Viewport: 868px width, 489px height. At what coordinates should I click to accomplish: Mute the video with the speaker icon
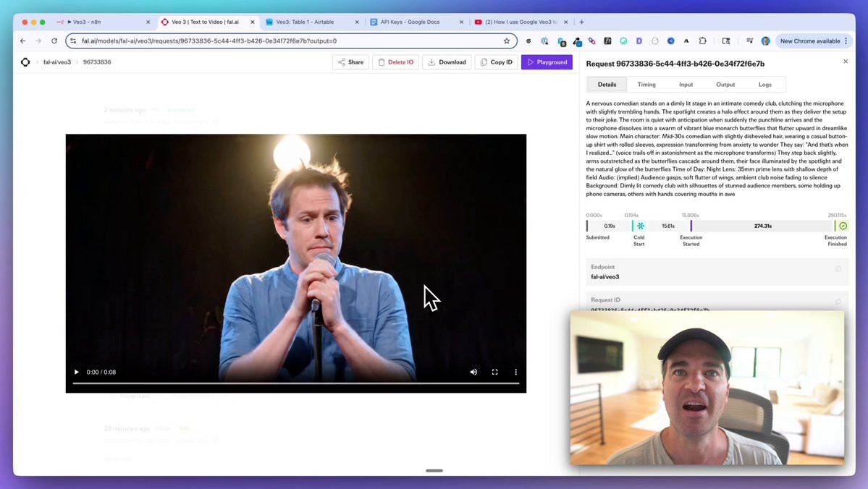(x=473, y=372)
